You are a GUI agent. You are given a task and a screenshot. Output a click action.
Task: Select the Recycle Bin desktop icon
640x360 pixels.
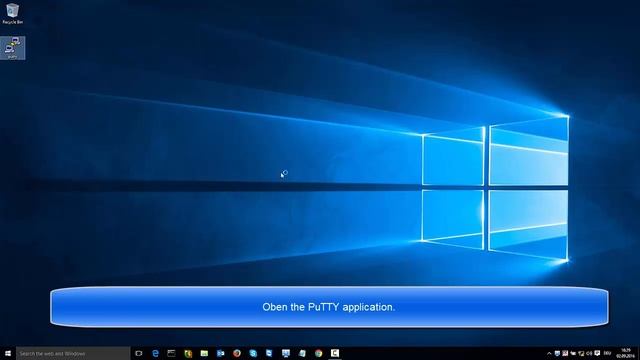[x=12, y=13]
